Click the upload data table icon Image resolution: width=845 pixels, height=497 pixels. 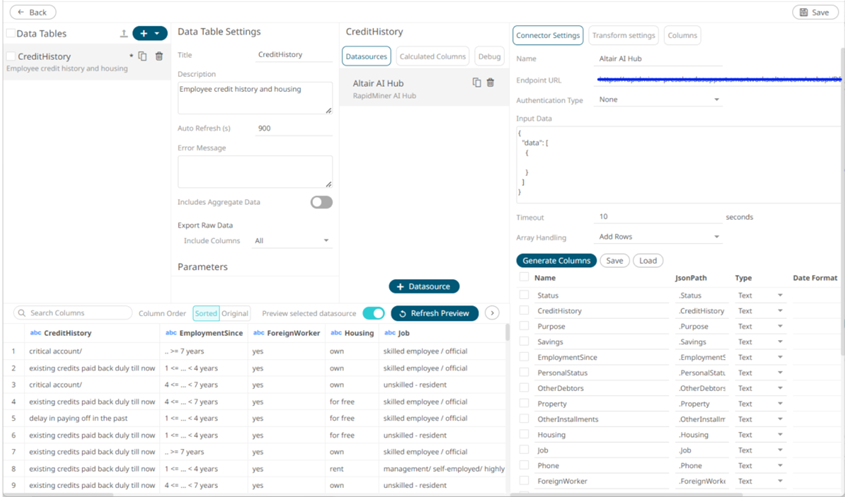124,34
